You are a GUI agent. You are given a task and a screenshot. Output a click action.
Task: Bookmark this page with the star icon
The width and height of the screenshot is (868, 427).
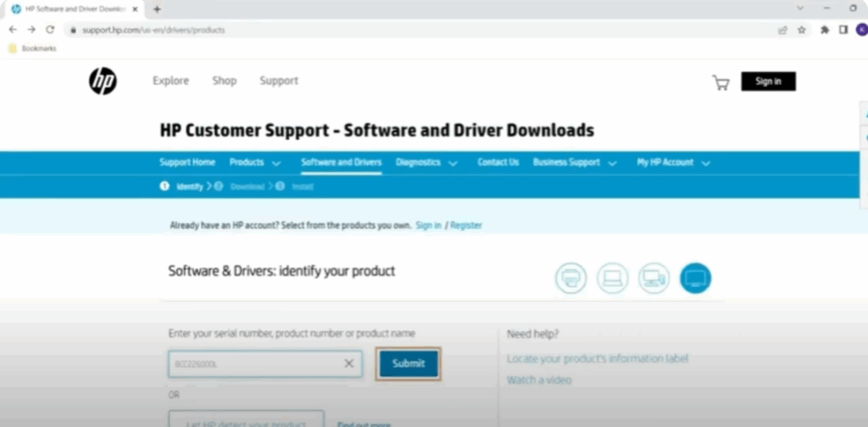point(802,30)
